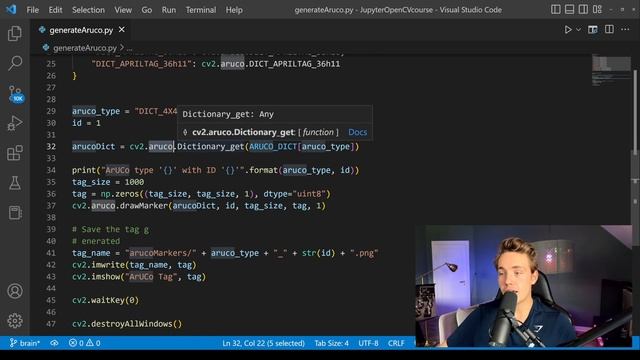Place cursor on 'tag_size = 1000' line
Viewport: 640px width, 360px height.
pyautogui.click(x=108, y=182)
